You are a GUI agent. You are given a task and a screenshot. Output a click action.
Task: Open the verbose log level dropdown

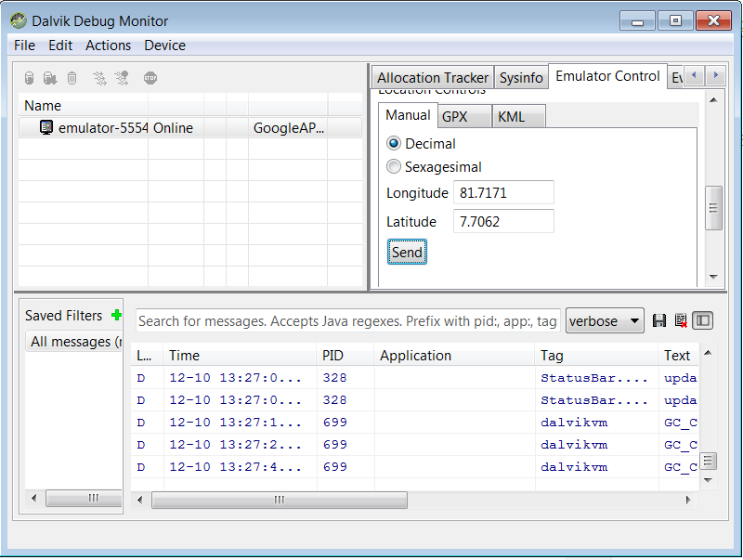point(605,319)
